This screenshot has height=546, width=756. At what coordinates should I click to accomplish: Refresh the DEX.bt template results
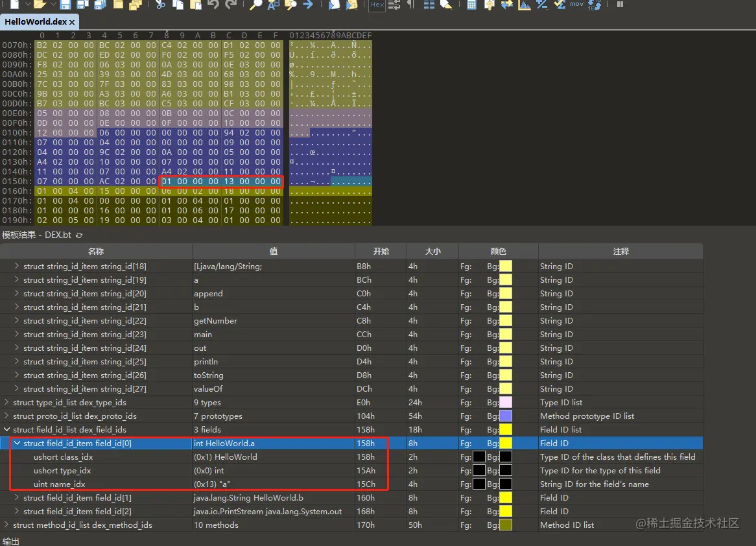coord(79,235)
